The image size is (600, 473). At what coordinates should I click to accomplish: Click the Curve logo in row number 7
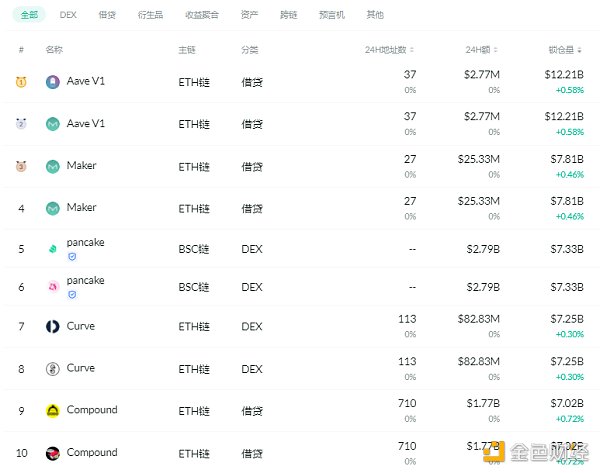tap(53, 326)
